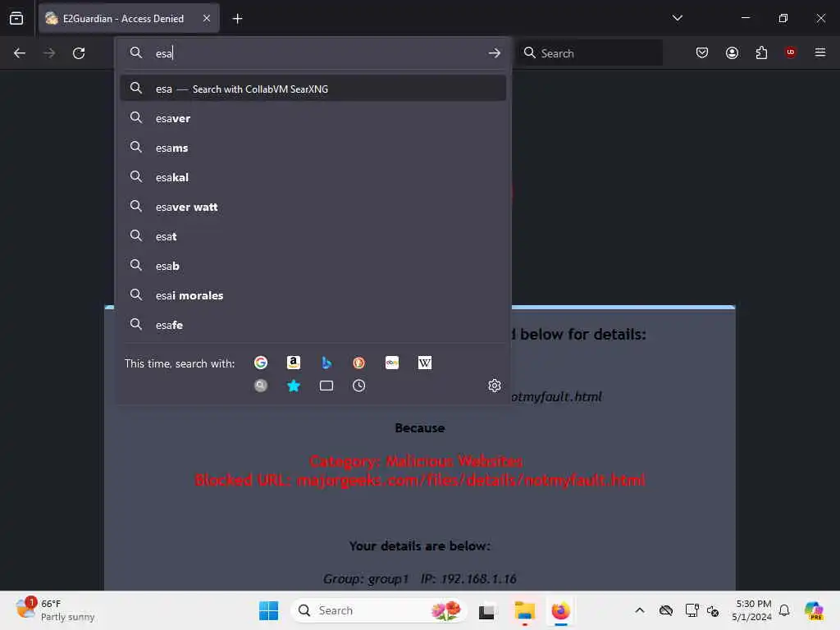Click the toolbar Search box
Viewport: 840px width, 630px height.
[x=589, y=53]
